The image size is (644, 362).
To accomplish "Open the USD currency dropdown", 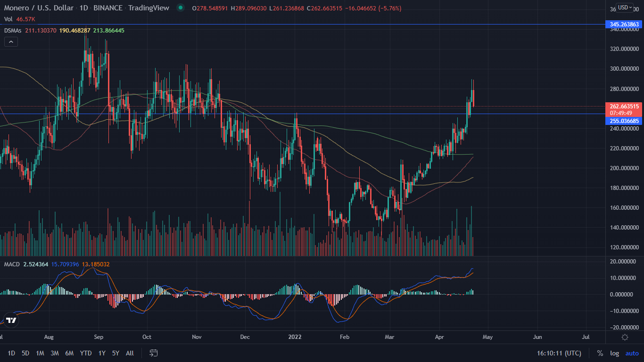I will [x=625, y=8].
